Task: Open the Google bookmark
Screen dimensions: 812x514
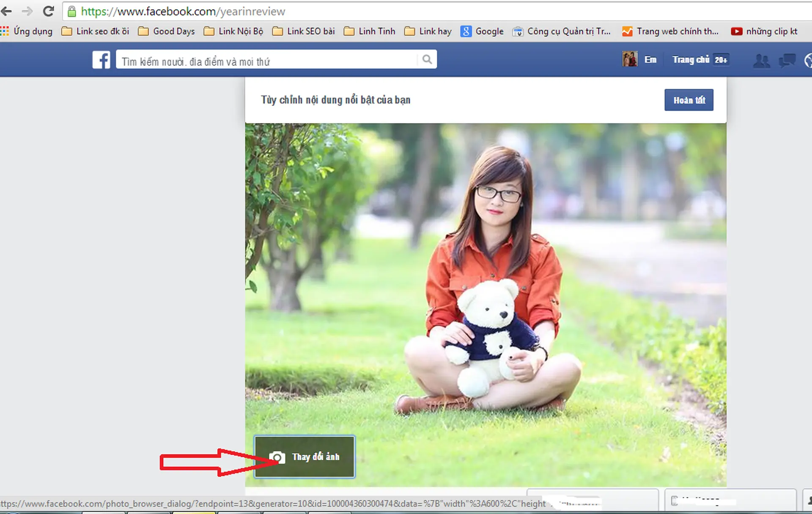Action: tap(482, 31)
